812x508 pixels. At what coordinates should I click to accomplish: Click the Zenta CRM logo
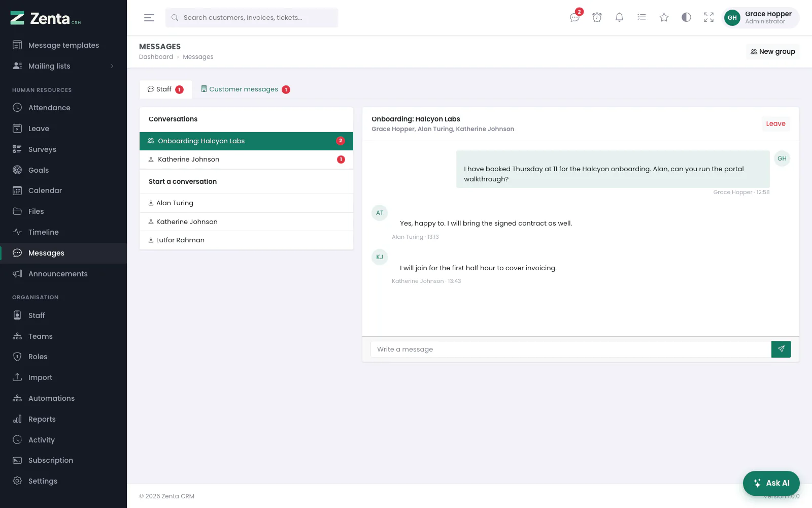[x=46, y=18]
